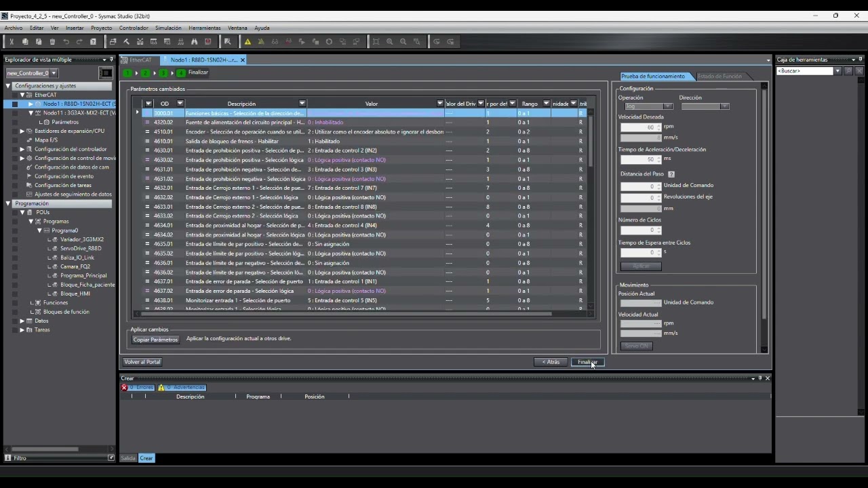Click the green step 3 wizard icon
Screen dimensions: 868x488
pyautogui.click(x=163, y=73)
